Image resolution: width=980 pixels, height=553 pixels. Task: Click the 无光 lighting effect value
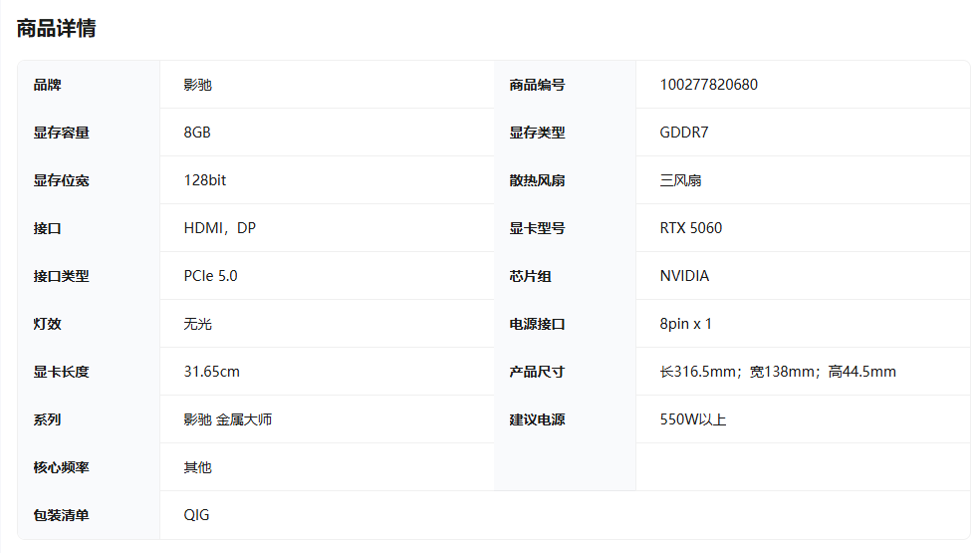click(x=197, y=324)
